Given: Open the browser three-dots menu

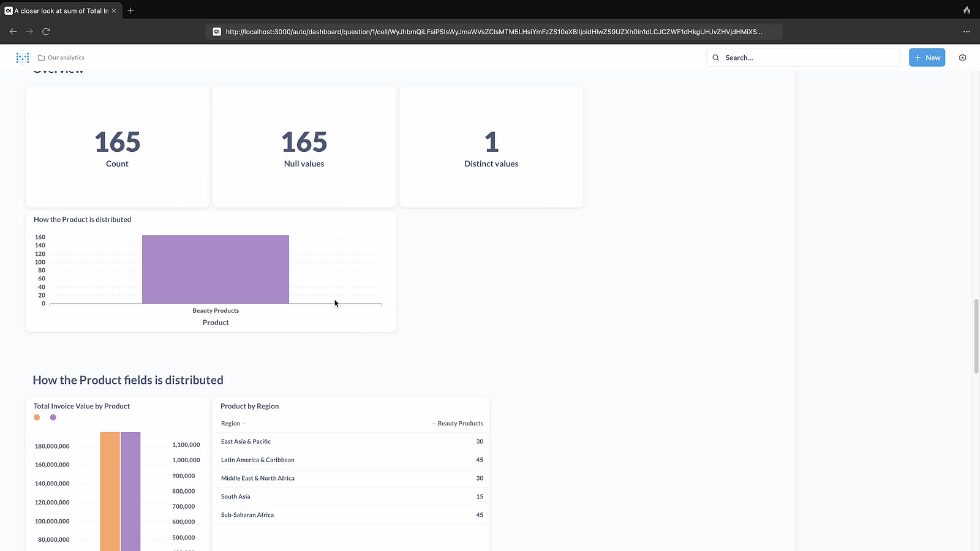Looking at the screenshot, I should (967, 31).
